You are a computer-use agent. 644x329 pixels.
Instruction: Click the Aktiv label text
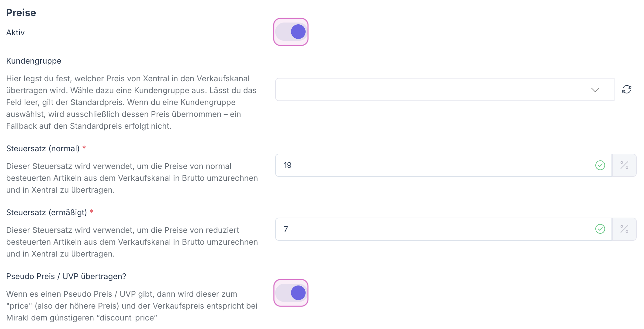pyautogui.click(x=15, y=33)
